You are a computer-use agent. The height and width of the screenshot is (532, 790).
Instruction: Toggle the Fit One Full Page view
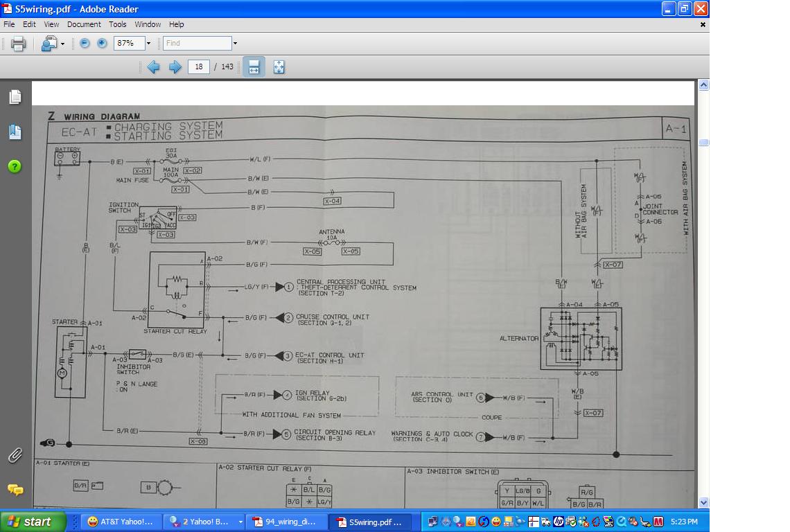point(279,67)
